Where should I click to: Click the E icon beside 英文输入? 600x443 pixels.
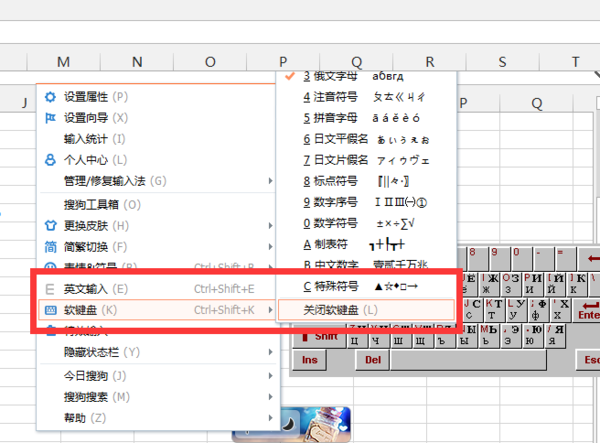[50, 289]
